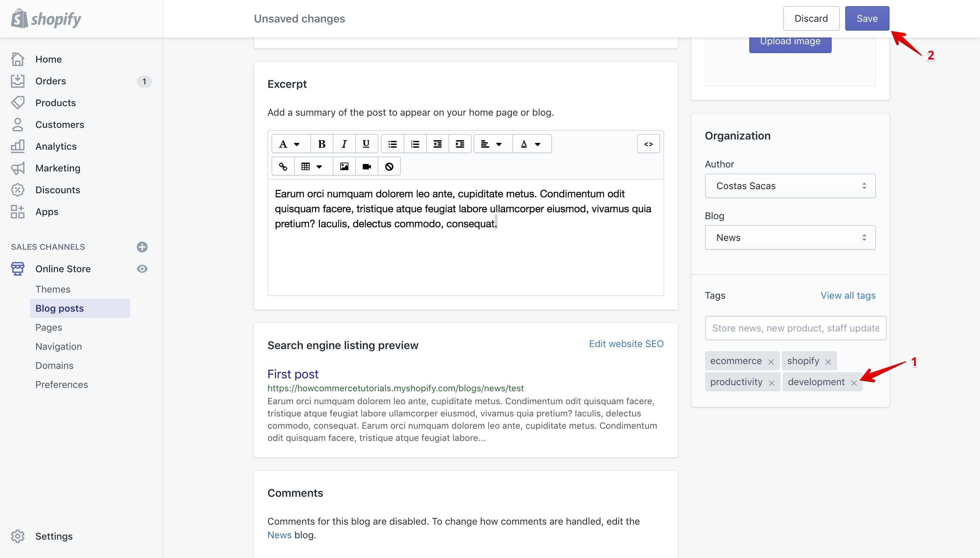The width and height of the screenshot is (980, 558).
Task: Open the text color dropdown
Action: click(x=532, y=144)
